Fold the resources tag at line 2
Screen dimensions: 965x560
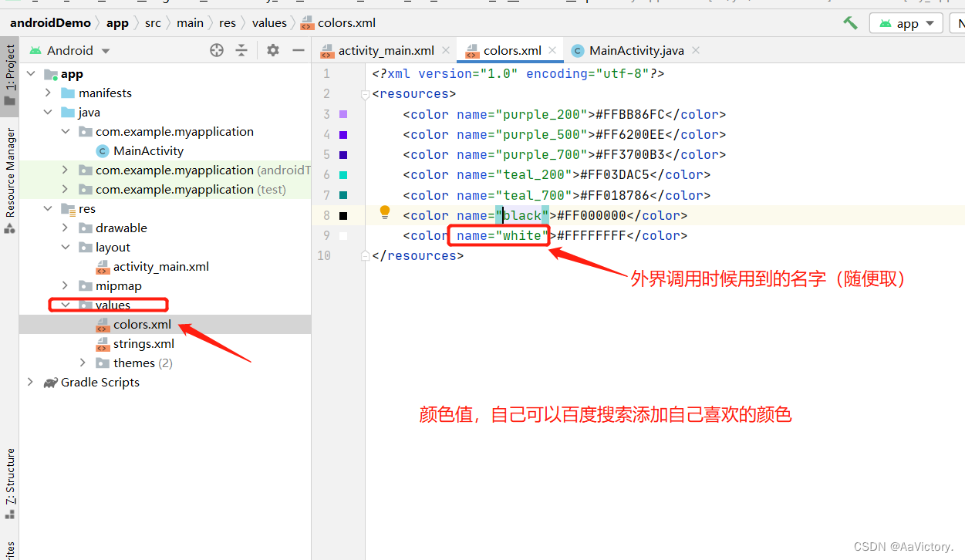point(365,95)
